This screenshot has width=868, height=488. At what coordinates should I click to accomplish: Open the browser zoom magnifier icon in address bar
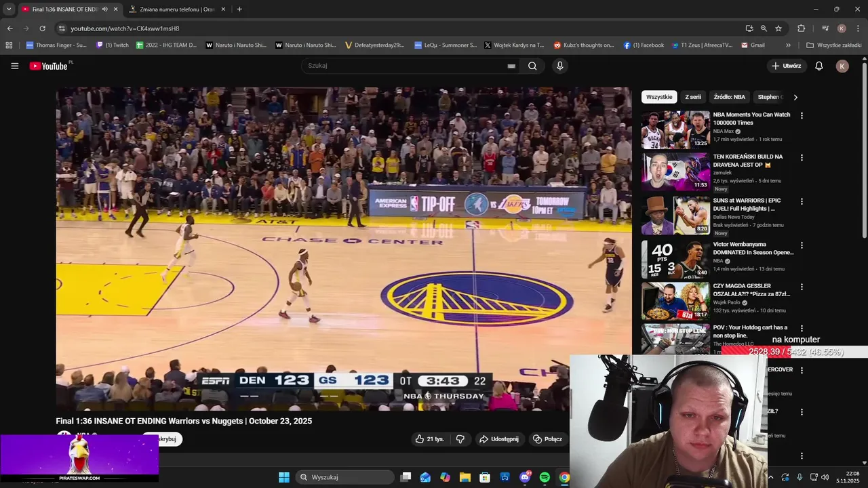[x=764, y=28]
